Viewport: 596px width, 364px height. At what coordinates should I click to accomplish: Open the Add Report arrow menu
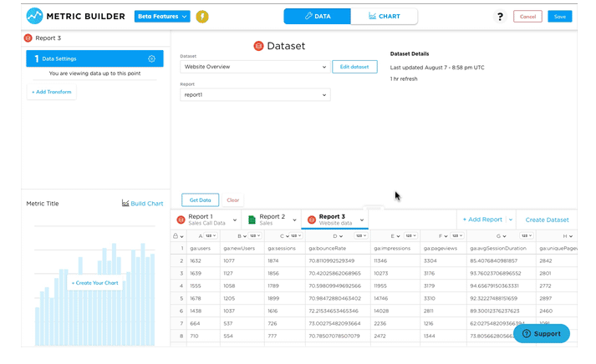coord(511,220)
